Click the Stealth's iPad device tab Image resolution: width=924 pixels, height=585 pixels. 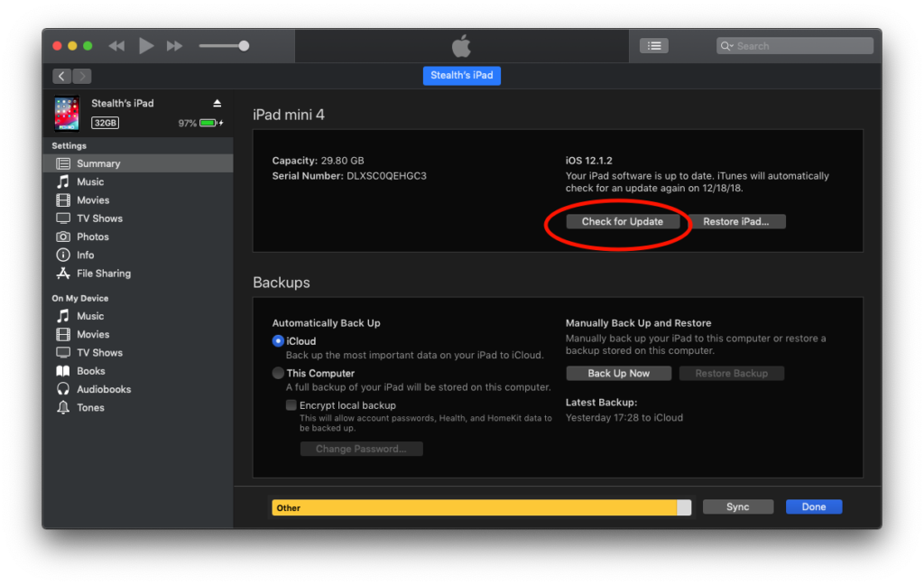click(x=461, y=76)
